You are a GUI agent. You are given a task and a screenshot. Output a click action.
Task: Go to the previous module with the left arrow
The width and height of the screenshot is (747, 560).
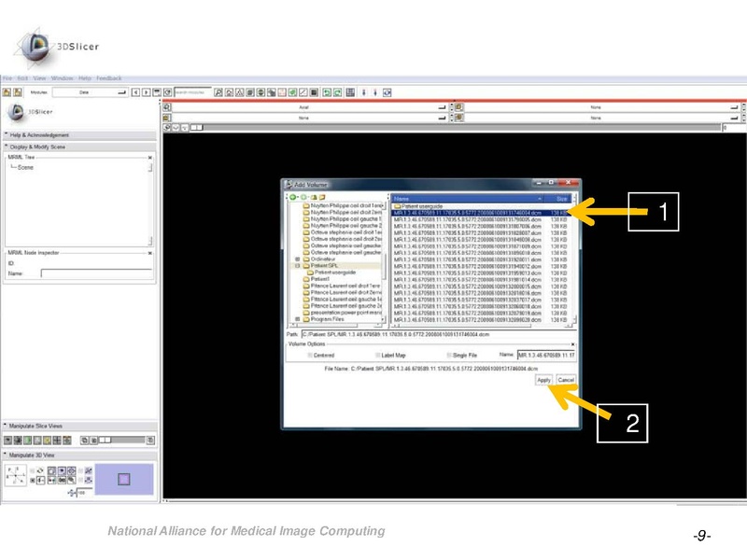135,92
